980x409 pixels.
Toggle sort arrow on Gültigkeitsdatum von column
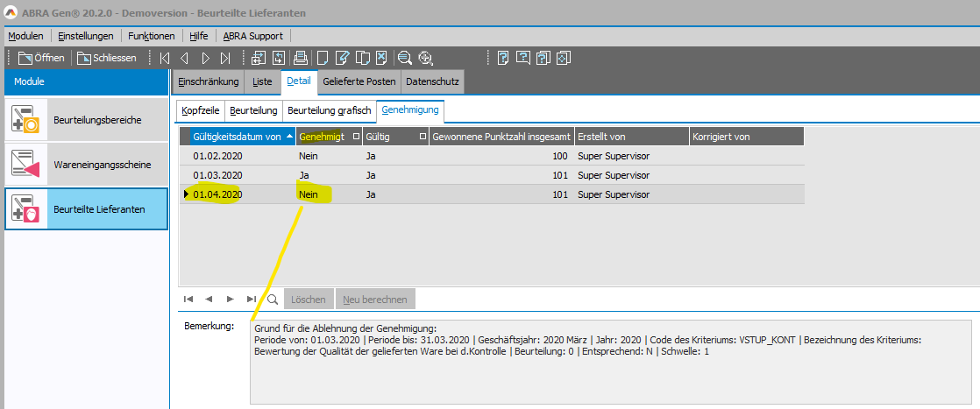coord(289,137)
